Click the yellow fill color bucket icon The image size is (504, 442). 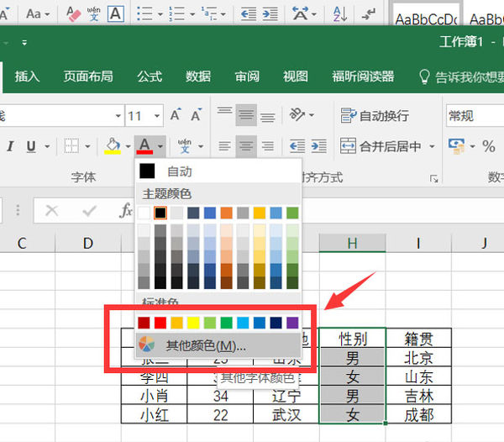[x=113, y=146]
